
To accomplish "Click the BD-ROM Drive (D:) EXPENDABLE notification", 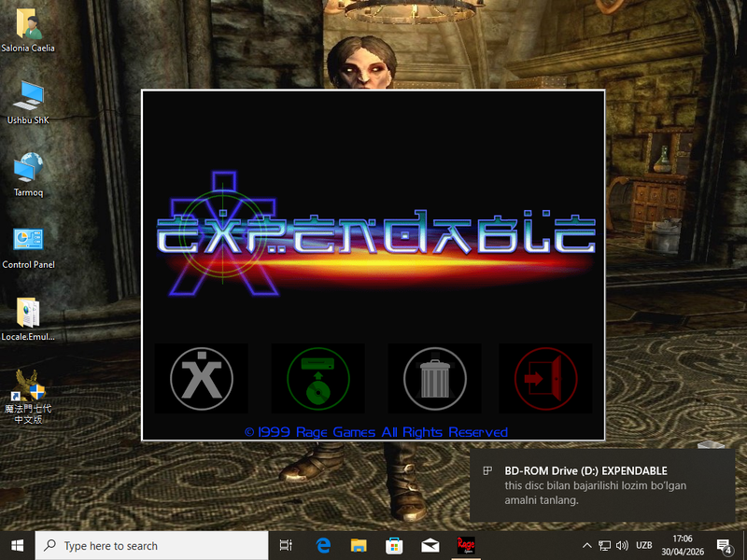I will 602,485.
